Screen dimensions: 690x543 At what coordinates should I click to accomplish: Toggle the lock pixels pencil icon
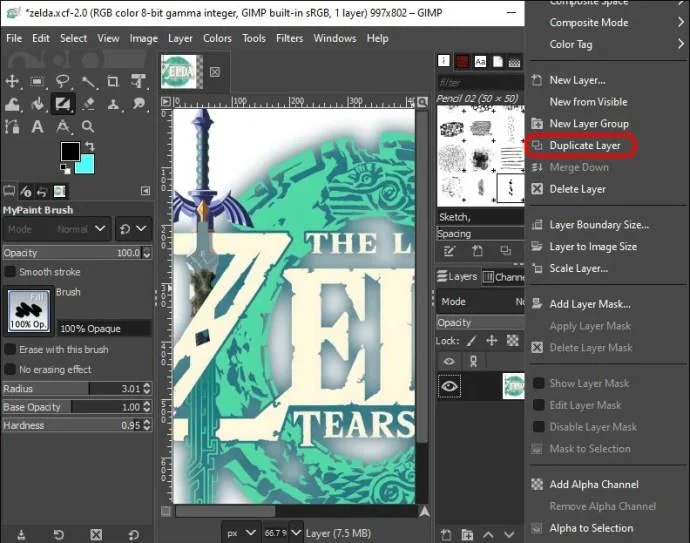click(x=472, y=341)
